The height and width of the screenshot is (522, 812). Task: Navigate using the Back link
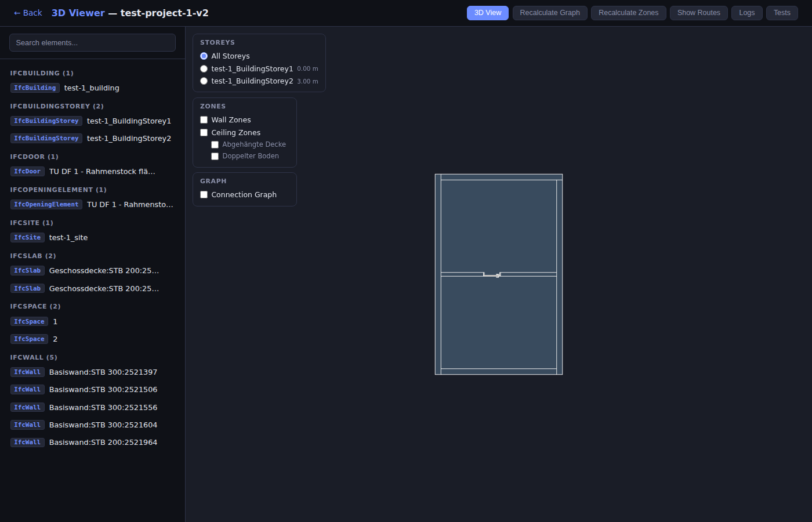click(x=27, y=12)
